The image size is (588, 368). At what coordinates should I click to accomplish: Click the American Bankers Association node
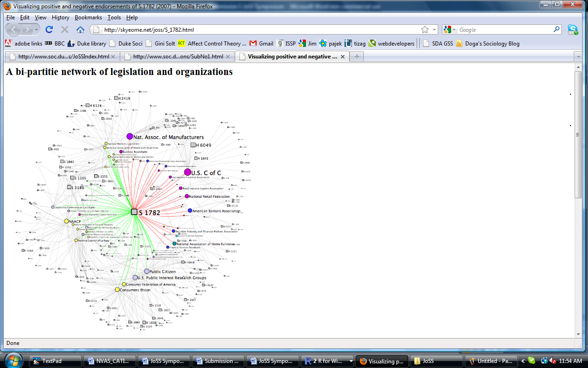[x=190, y=211]
